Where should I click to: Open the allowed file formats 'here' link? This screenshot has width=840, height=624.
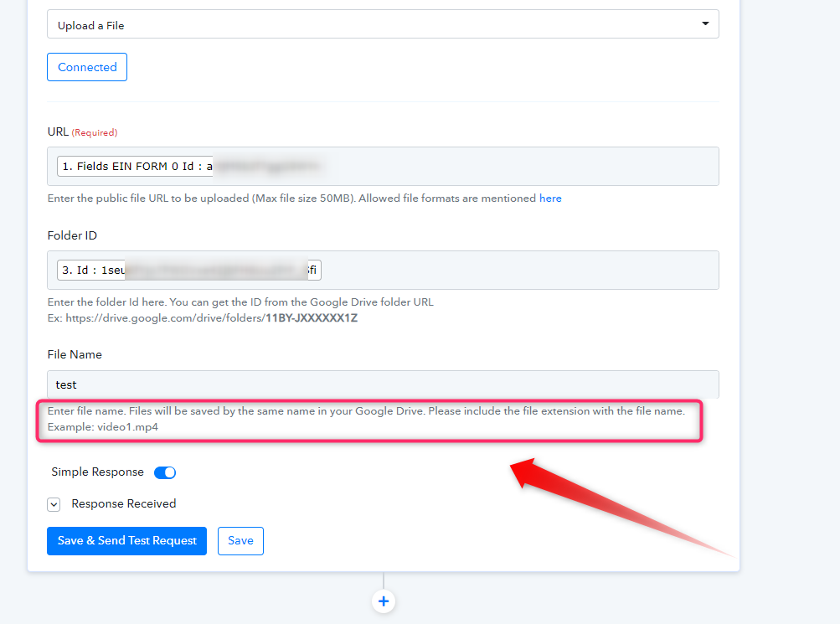[x=550, y=199]
